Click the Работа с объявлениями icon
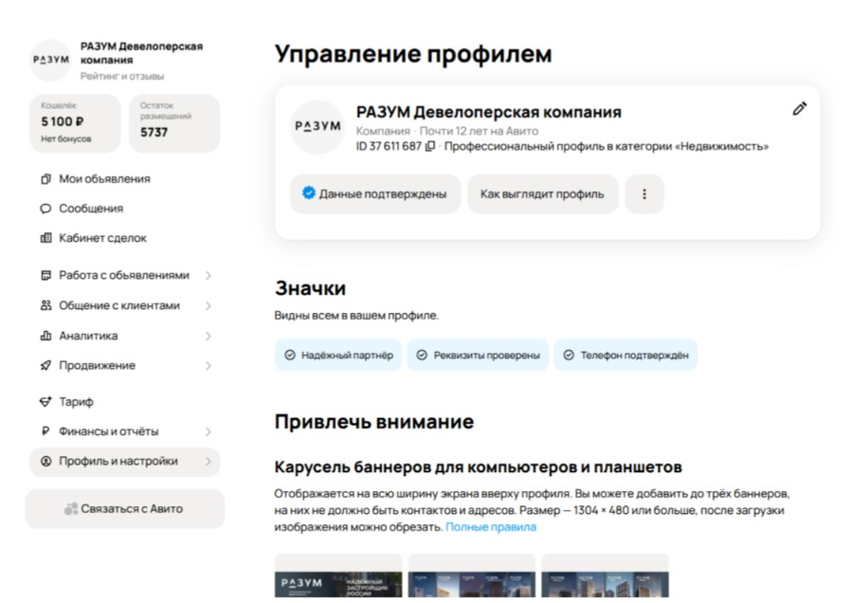 (x=45, y=275)
